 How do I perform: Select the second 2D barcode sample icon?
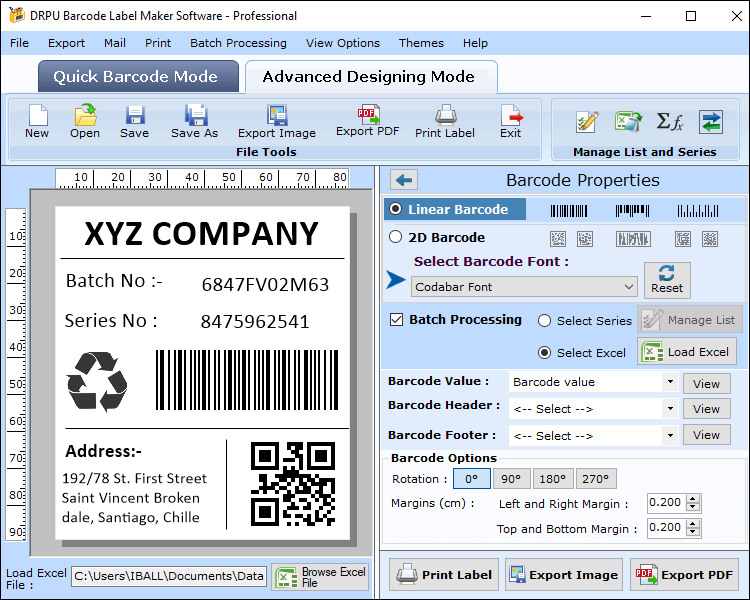(585, 239)
